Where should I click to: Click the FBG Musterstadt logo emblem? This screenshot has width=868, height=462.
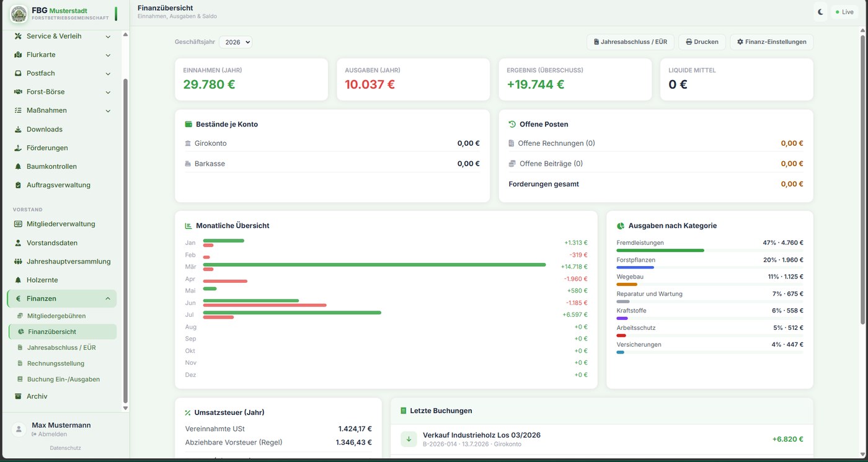tap(19, 14)
